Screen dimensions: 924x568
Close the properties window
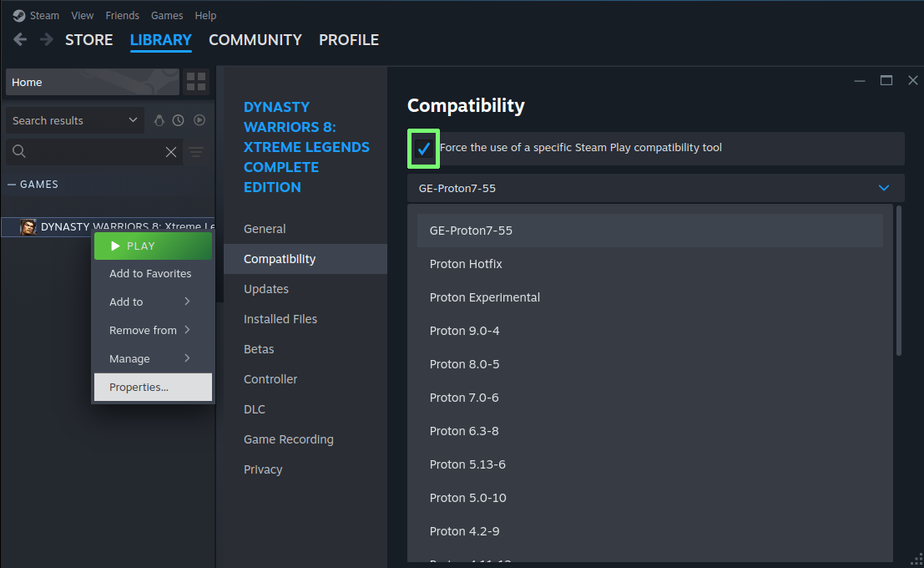coord(913,80)
